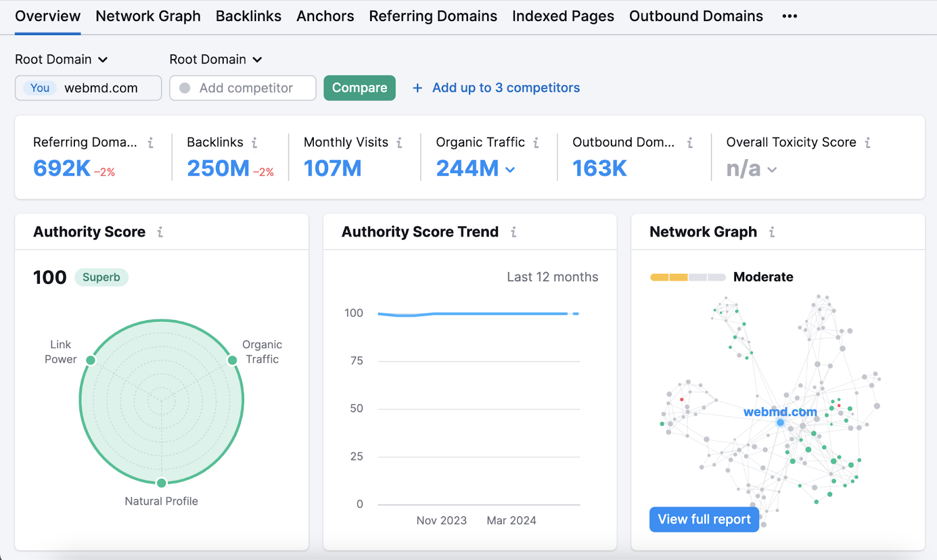Open the first Root Domain dropdown
Image resolution: width=937 pixels, height=560 pixels.
[61, 59]
